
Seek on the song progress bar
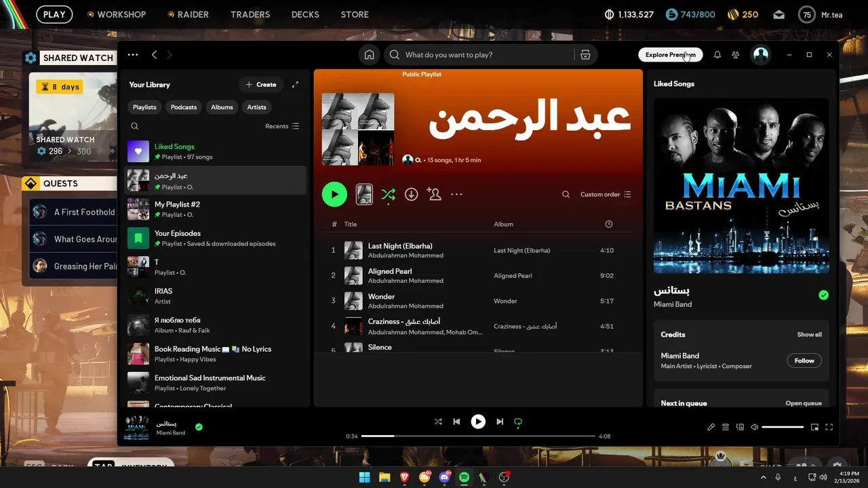[478, 436]
